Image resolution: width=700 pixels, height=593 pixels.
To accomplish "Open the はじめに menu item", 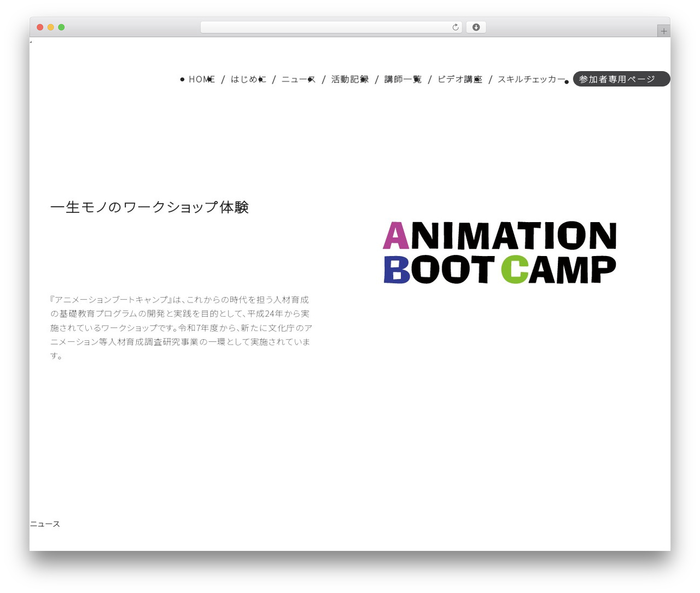I will [248, 79].
